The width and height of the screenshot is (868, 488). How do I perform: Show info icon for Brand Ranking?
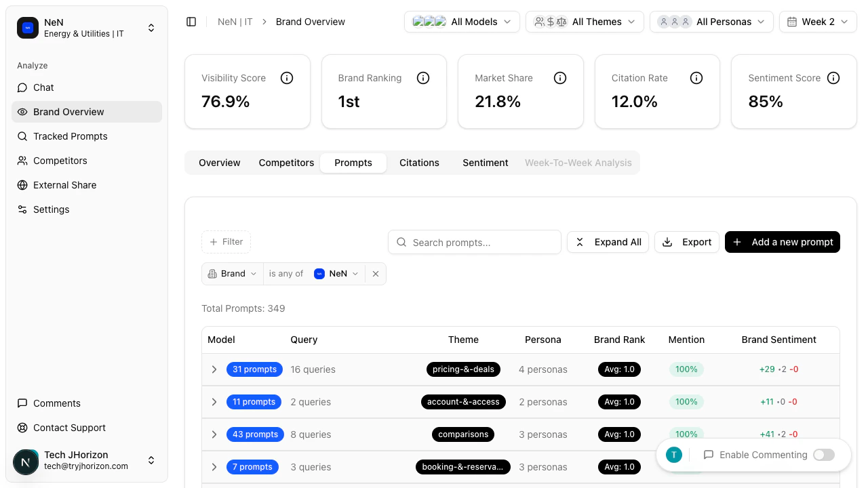click(423, 78)
